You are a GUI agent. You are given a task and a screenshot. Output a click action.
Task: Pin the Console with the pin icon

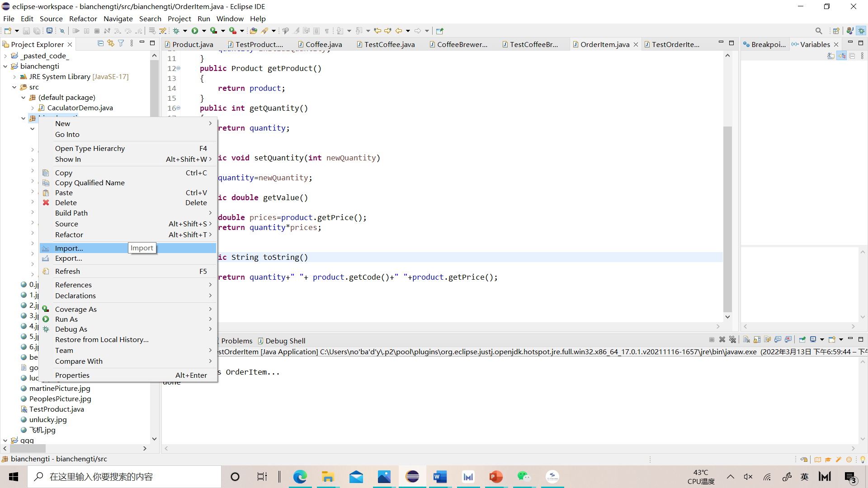click(x=802, y=339)
